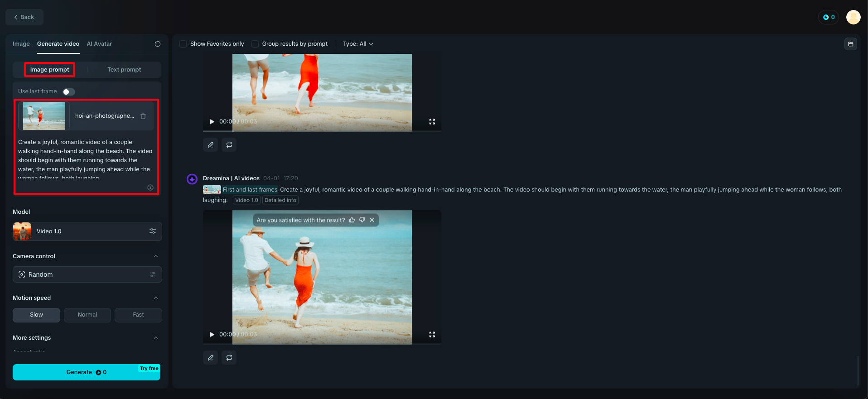
Task: Open the Detailed info tag
Action: (280, 200)
